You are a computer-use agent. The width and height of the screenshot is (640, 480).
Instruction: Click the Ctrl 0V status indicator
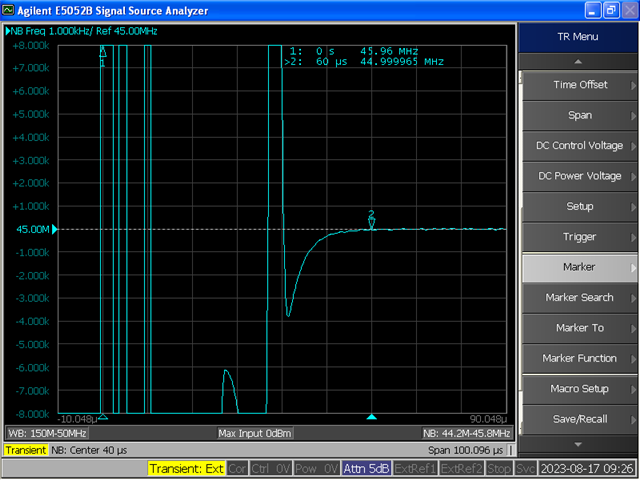(x=270, y=469)
